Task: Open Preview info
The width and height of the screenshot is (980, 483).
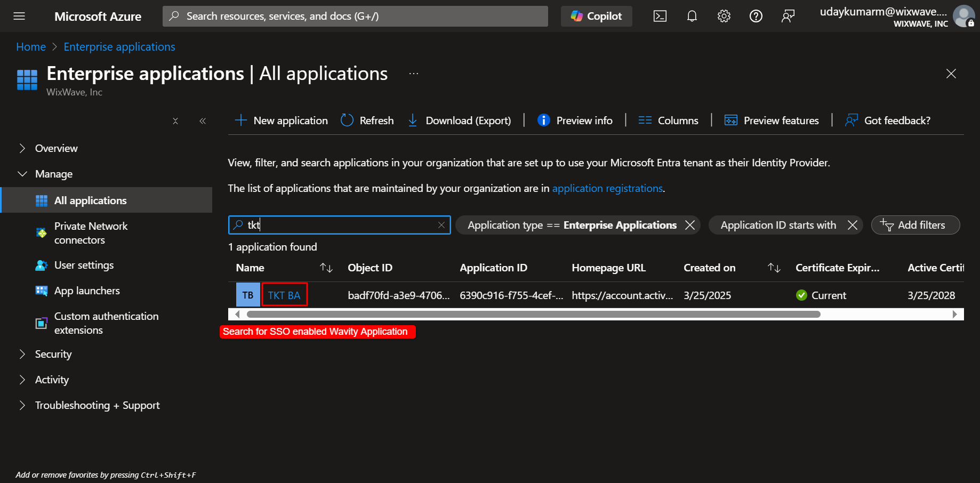Action: pos(575,120)
